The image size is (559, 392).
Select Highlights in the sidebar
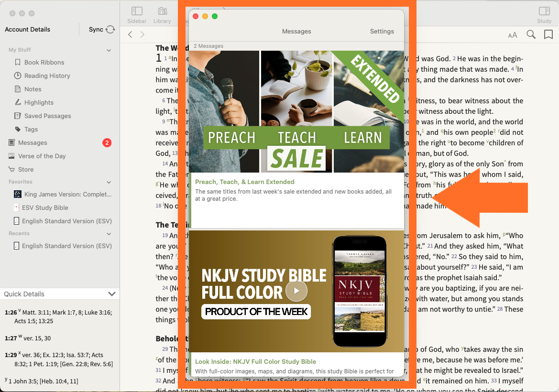39,102
